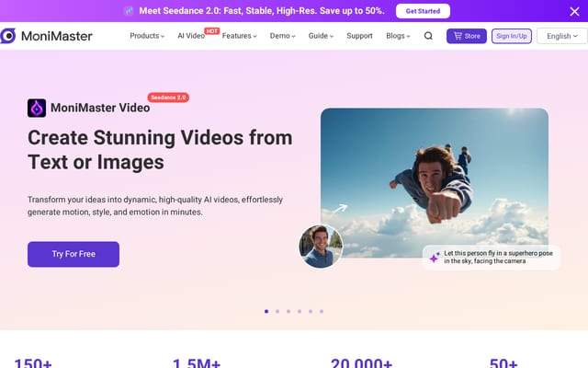Expand the Blogs dropdown

click(398, 36)
